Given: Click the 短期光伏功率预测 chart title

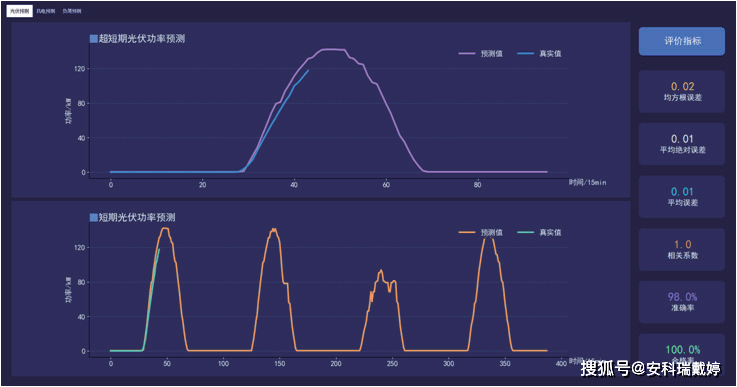Looking at the screenshot, I should tap(137, 217).
